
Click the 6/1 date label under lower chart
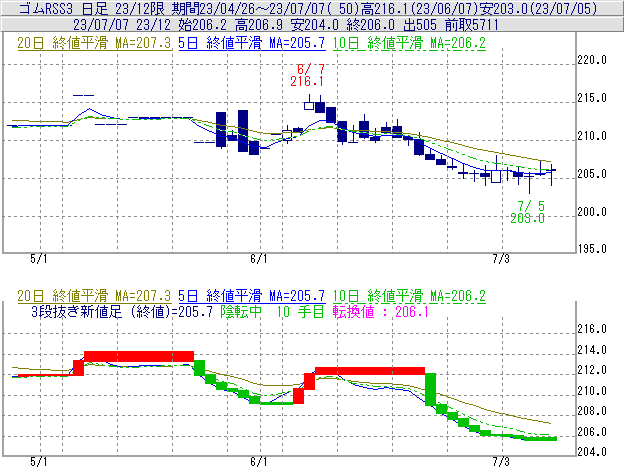coord(259,462)
